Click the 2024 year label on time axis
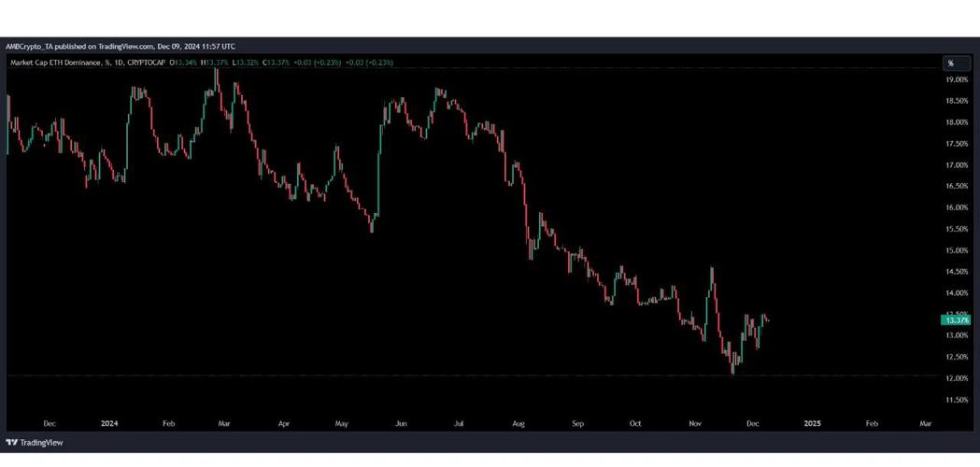Viewport: 980px width, 467px height. (108, 423)
